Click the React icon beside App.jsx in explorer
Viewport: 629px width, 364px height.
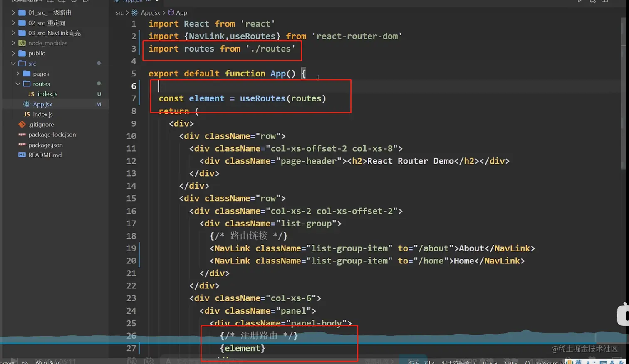click(x=27, y=104)
